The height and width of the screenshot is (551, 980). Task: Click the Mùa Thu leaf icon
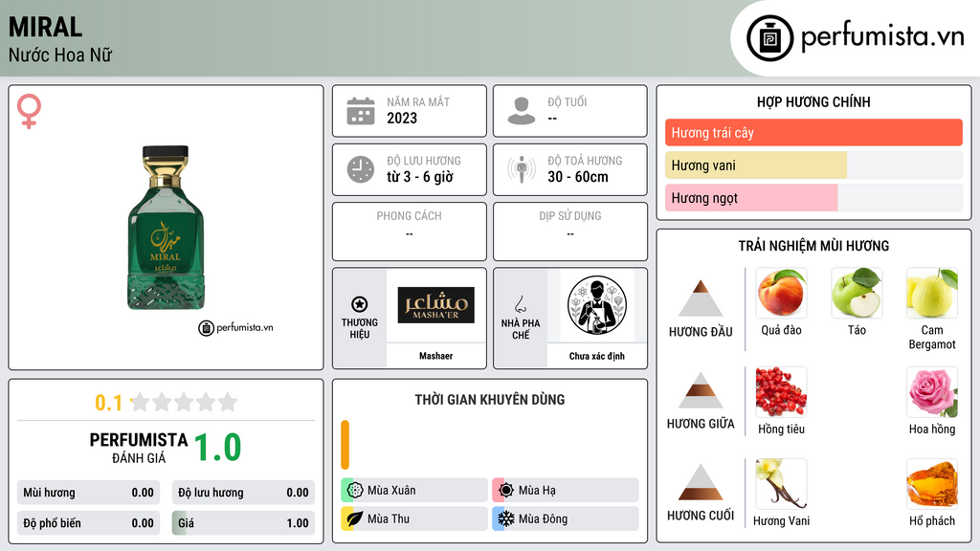click(x=355, y=518)
